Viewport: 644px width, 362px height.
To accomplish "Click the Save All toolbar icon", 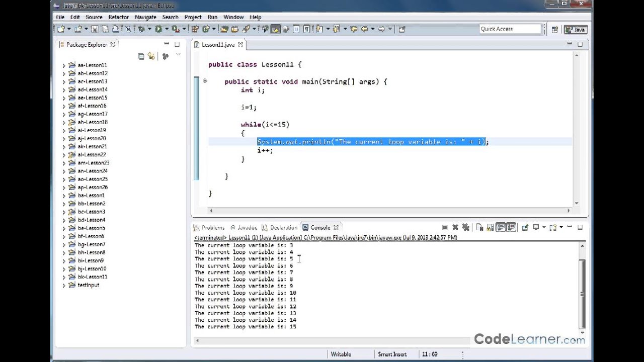I will coord(105,29).
